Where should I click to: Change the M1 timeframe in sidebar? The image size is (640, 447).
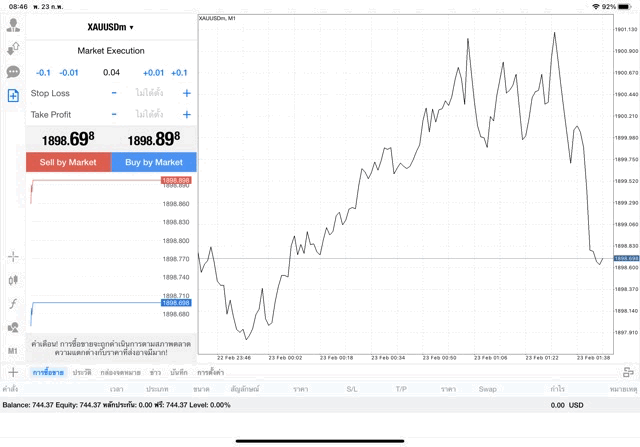tap(13, 351)
